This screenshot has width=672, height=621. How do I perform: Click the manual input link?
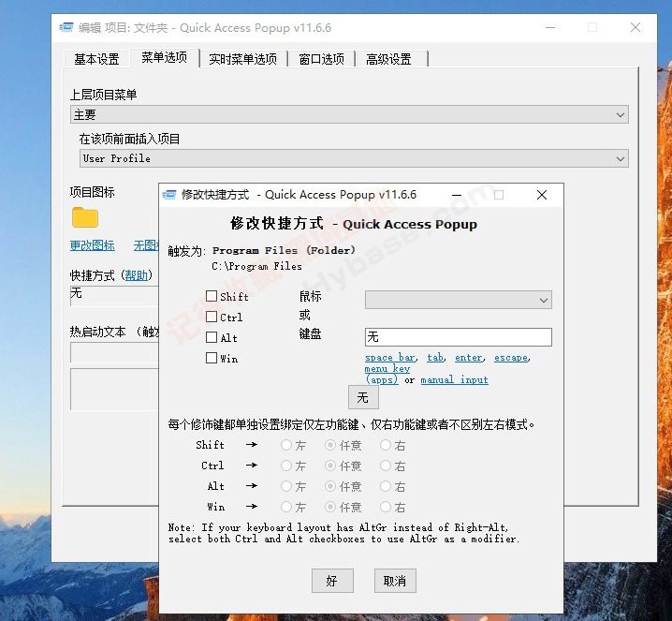454,379
